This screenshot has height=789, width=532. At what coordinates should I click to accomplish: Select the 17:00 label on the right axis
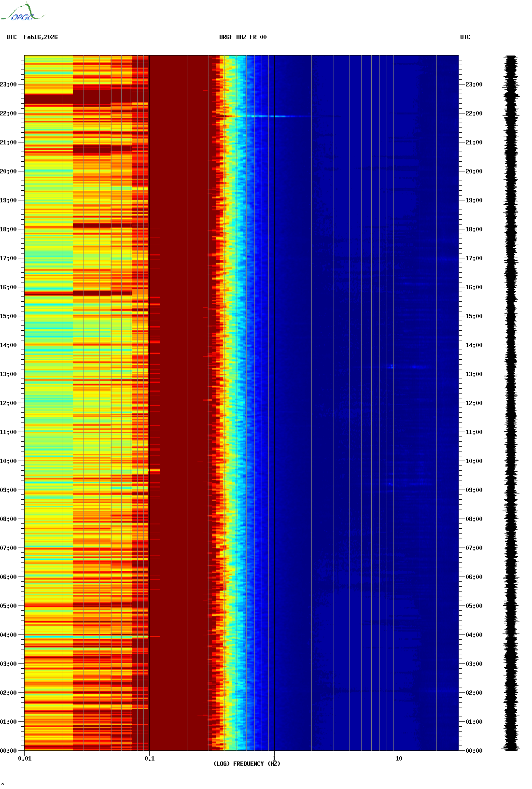[474, 258]
